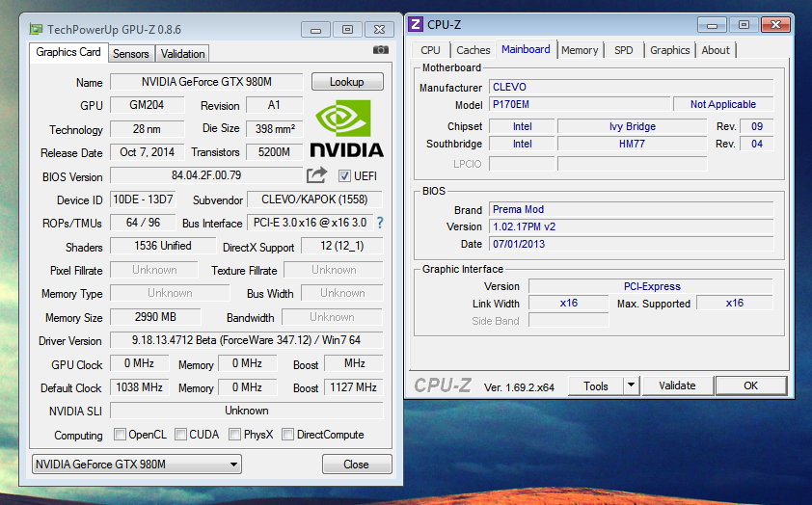Click the Lookup button in GPU-Z
This screenshot has height=505, width=812.
coord(347,82)
